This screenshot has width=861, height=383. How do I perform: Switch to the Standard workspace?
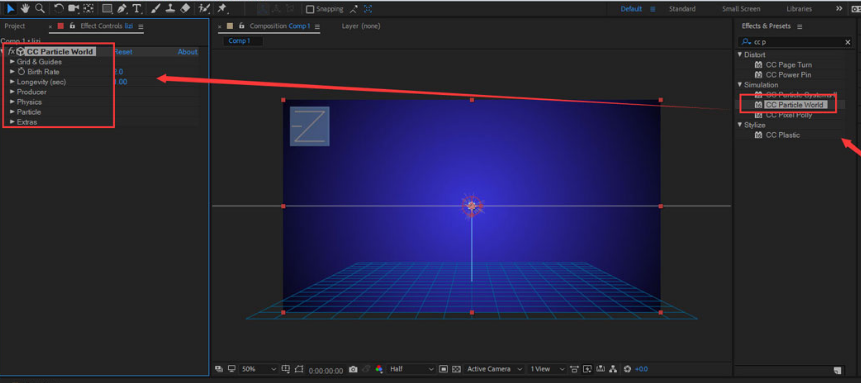pyautogui.click(x=682, y=9)
